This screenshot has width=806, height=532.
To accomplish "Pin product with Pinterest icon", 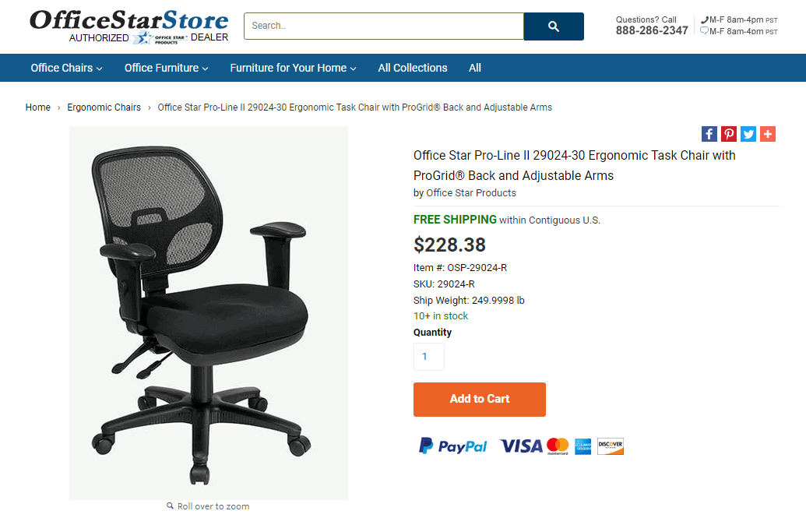I will (x=729, y=134).
